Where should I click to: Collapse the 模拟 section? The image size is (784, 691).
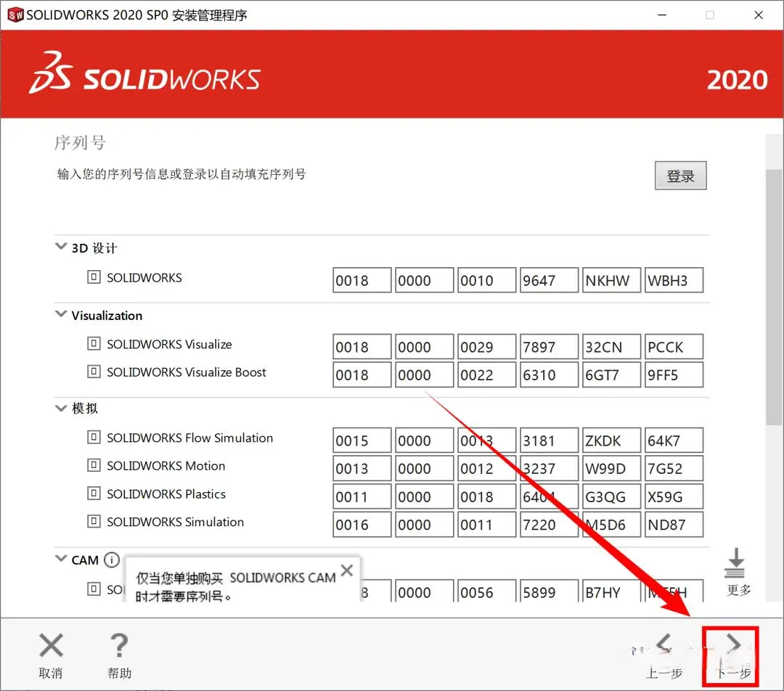[60, 408]
